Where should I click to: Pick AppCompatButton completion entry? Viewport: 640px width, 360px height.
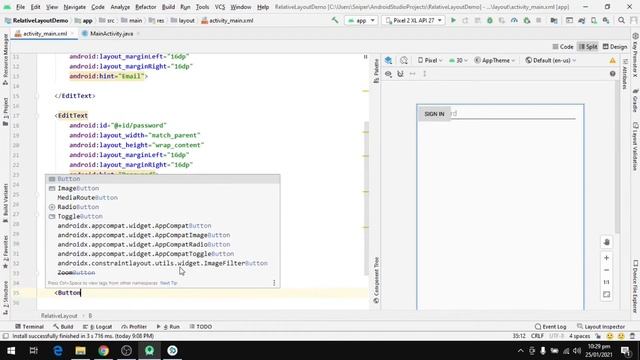[162, 226]
